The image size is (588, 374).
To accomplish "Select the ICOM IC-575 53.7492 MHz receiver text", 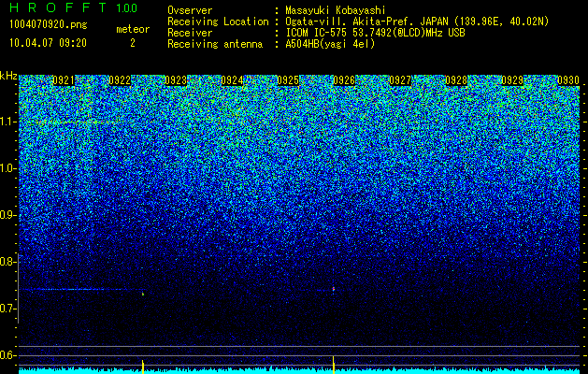I will coord(375,33).
